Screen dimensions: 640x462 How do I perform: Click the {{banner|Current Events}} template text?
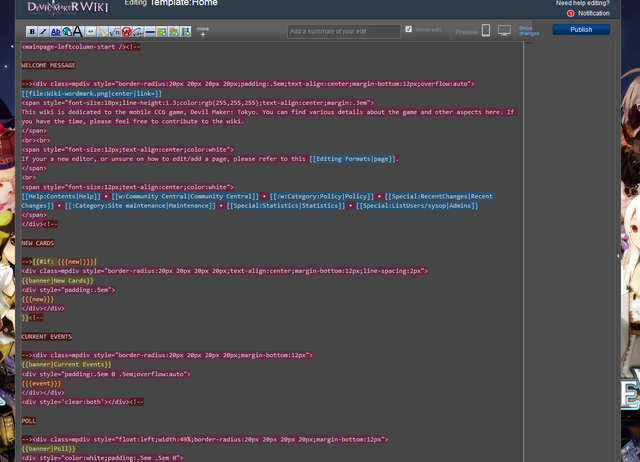[67, 364]
